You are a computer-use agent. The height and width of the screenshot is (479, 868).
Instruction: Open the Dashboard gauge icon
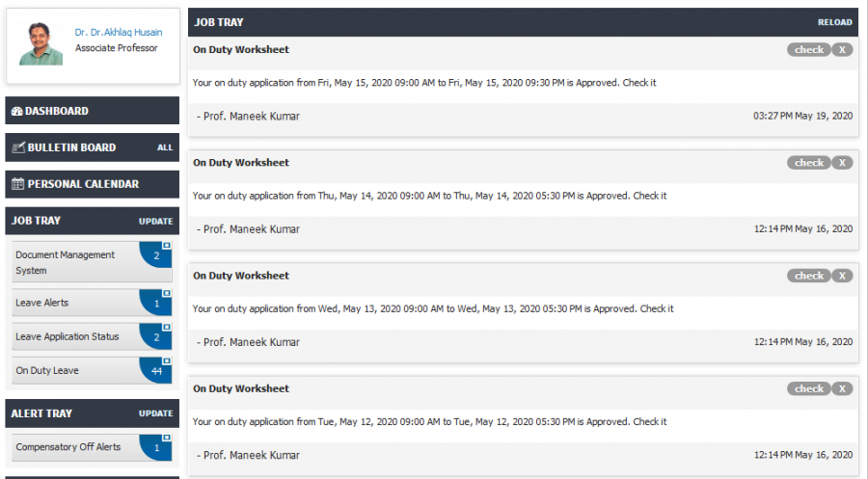pos(17,111)
